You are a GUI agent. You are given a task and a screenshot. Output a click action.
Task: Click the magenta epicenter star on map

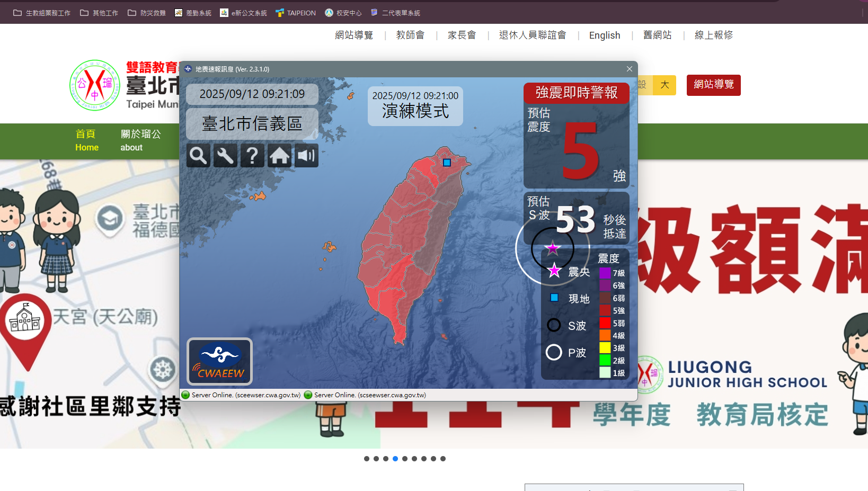tap(553, 248)
